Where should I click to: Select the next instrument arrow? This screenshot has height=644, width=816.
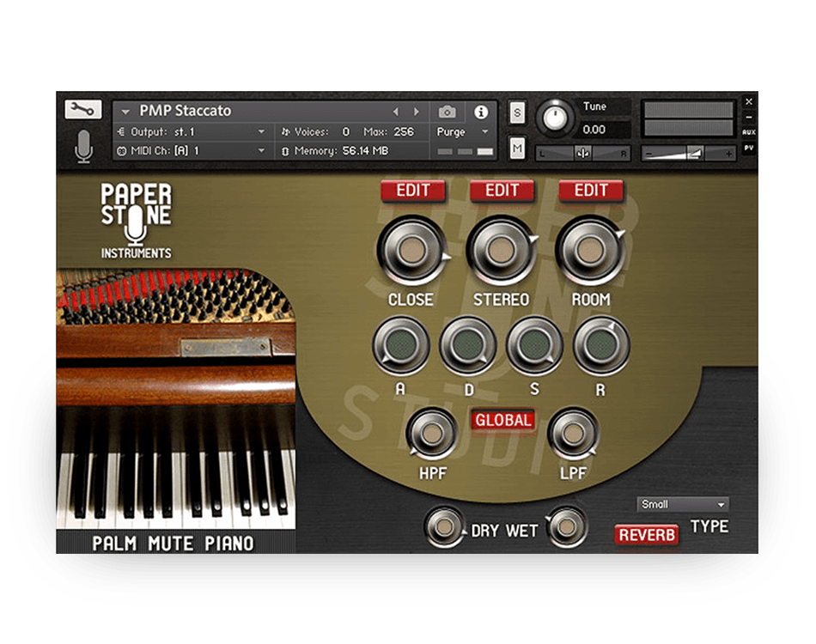click(x=416, y=112)
